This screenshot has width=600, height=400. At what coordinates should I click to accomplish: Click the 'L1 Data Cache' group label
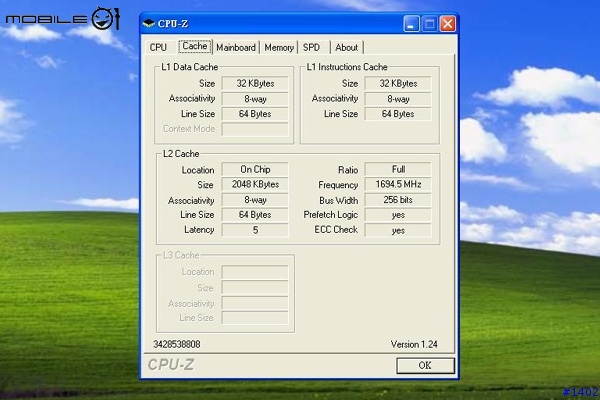coord(189,67)
